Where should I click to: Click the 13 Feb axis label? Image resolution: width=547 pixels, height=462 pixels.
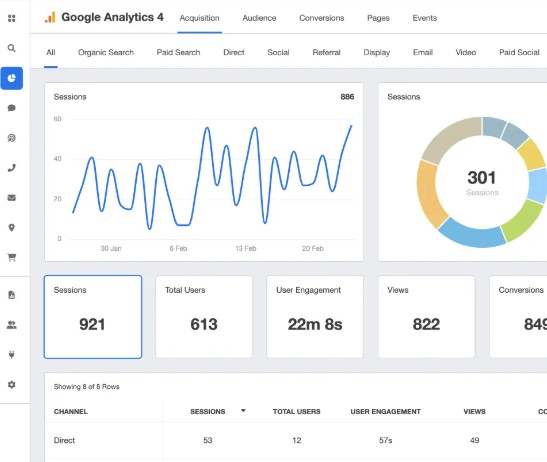point(246,248)
